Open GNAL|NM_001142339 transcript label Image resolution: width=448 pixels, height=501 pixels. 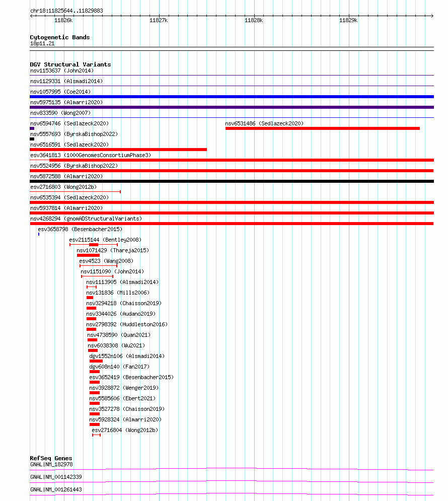pyautogui.click(x=56, y=477)
